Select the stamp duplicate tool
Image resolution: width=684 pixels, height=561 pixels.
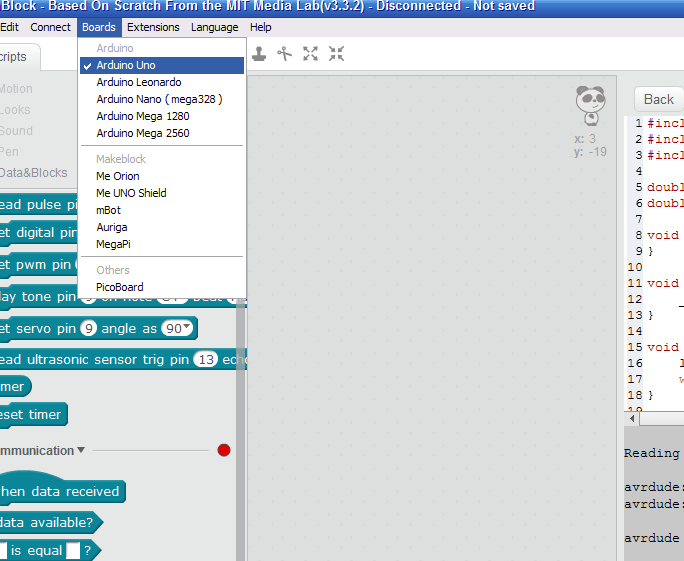[x=259, y=54]
